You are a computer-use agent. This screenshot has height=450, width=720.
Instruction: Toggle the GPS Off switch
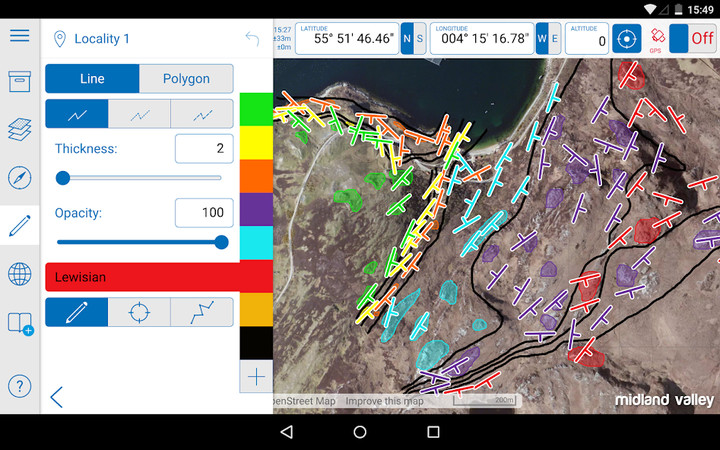693,39
